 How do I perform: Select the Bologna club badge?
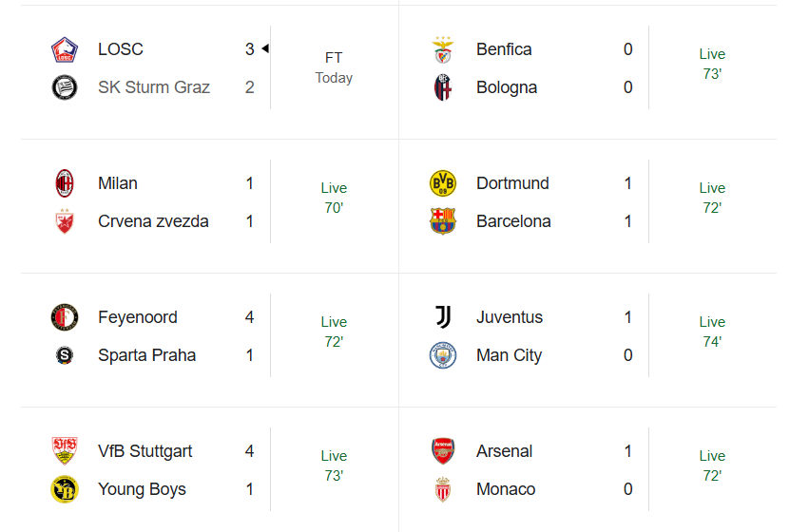[x=443, y=87]
